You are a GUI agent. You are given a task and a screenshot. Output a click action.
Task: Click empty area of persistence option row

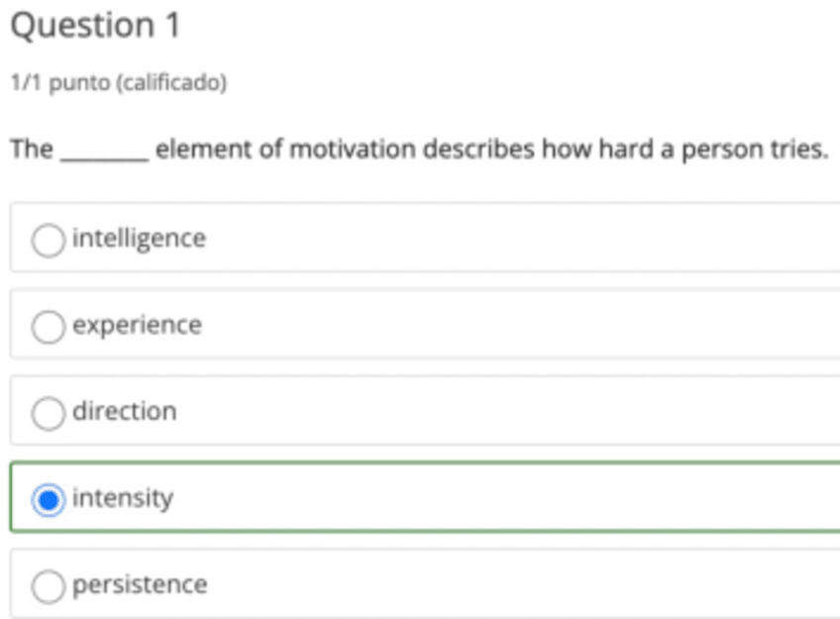pyautogui.click(x=515, y=584)
